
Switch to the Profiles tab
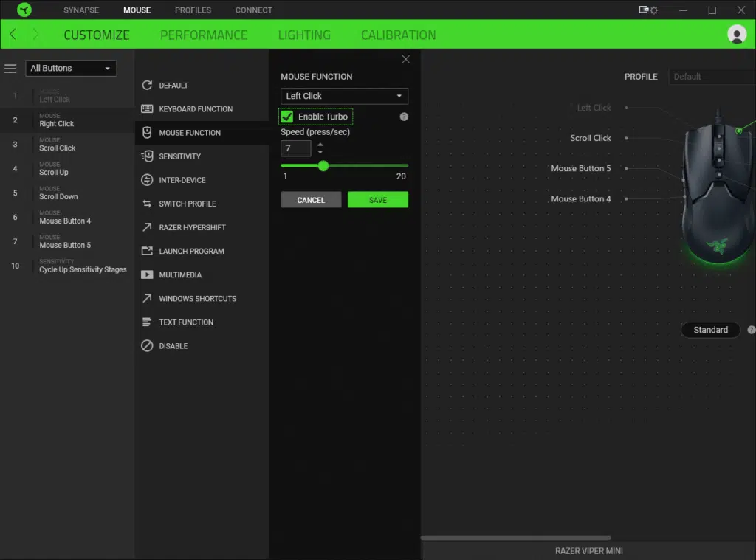pyautogui.click(x=193, y=10)
